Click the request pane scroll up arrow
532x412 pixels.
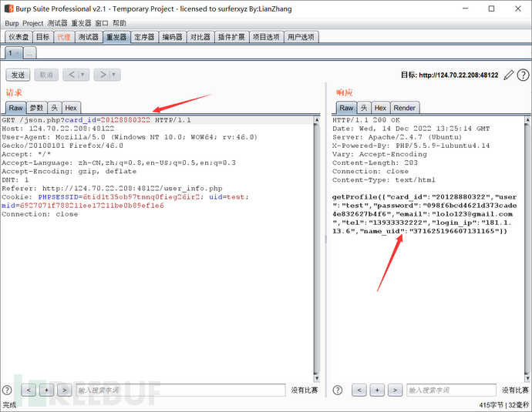[317, 119]
